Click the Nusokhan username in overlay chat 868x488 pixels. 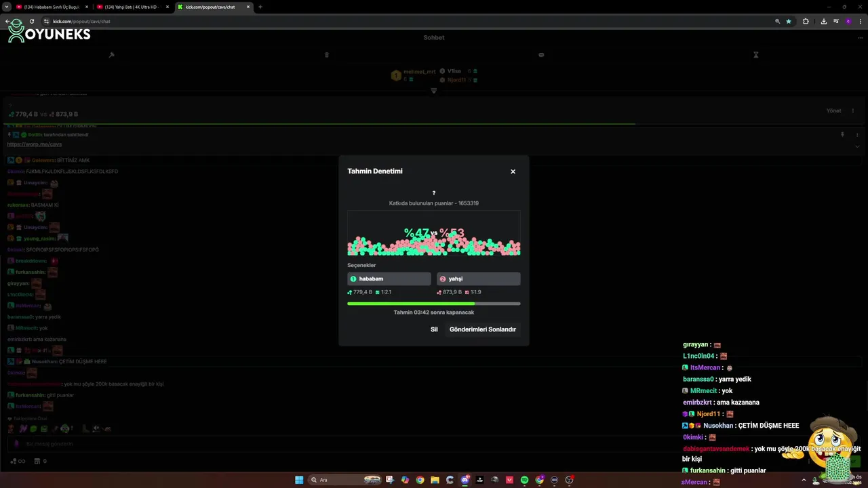[x=718, y=426]
